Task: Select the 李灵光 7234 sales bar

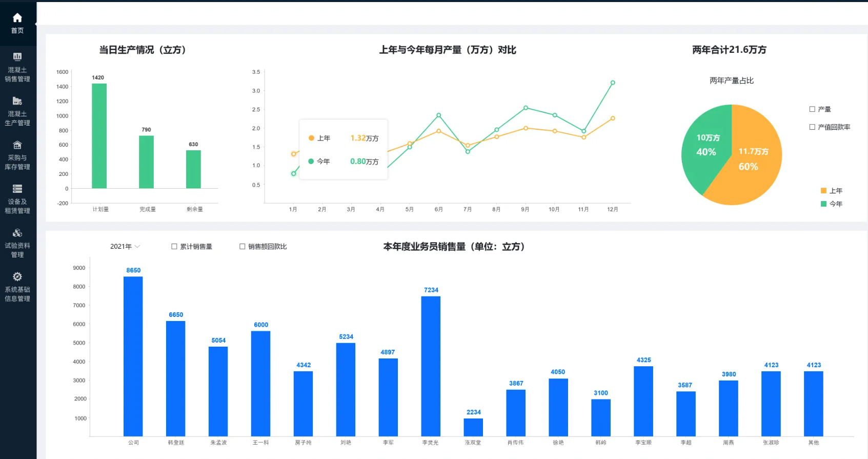Action: 431,366
